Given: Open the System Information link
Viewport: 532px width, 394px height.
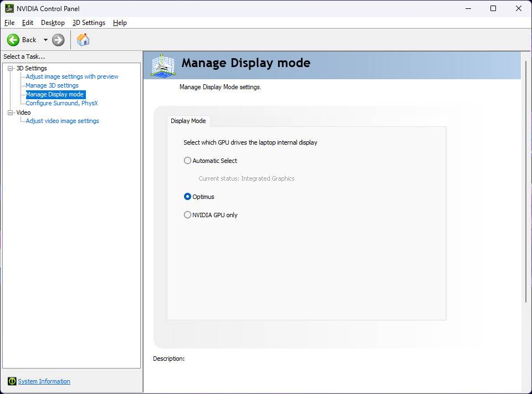Looking at the screenshot, I should (44, 381).
